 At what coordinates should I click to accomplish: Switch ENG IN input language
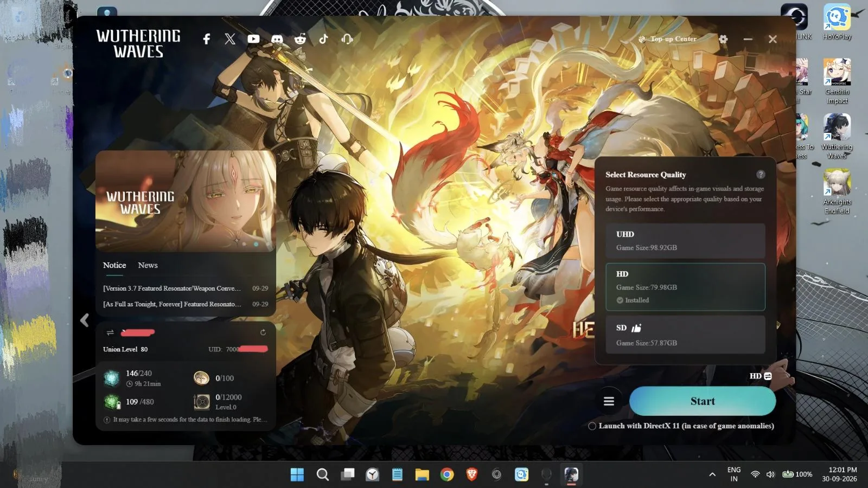pos(734,474)
